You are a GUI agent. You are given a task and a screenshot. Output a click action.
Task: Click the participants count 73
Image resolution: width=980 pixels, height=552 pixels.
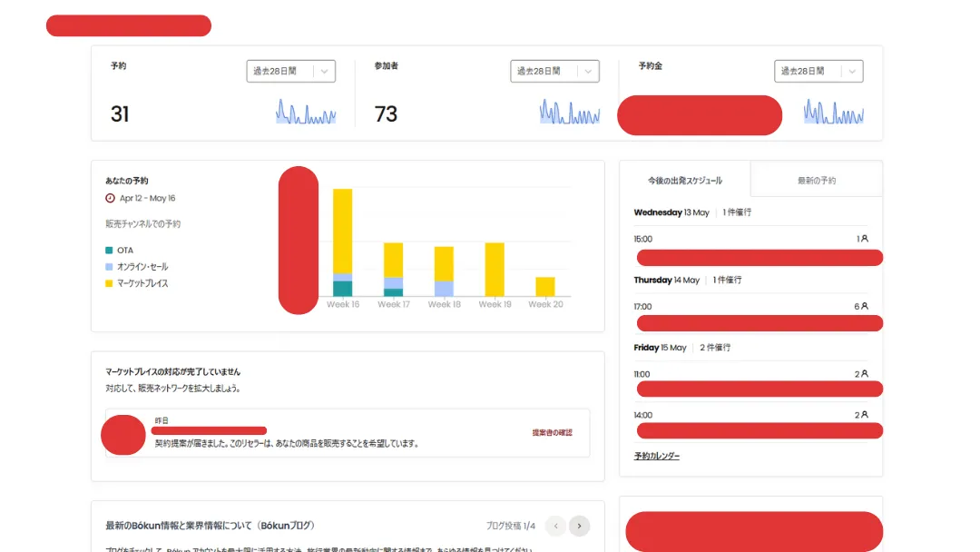coord(386,113)
